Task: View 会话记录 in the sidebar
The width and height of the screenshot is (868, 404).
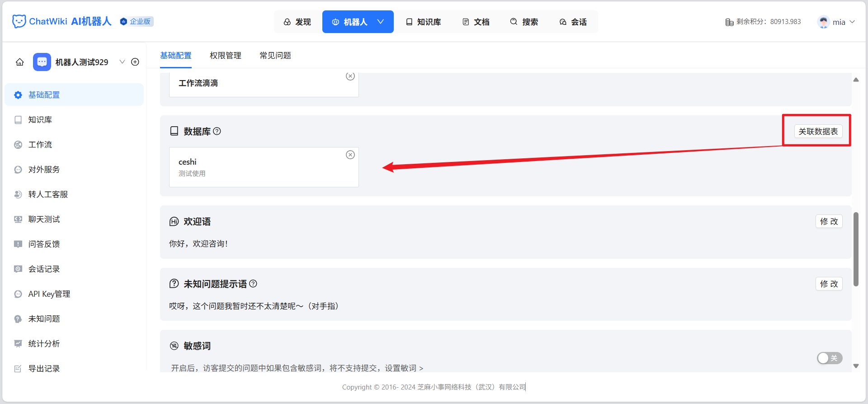Action: point(74,269)
